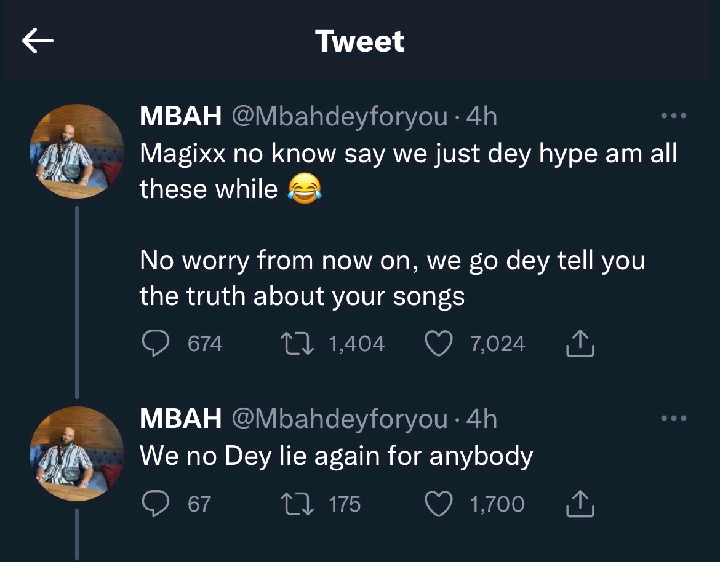Open MBAH display name on second tweet

(181, 419)
